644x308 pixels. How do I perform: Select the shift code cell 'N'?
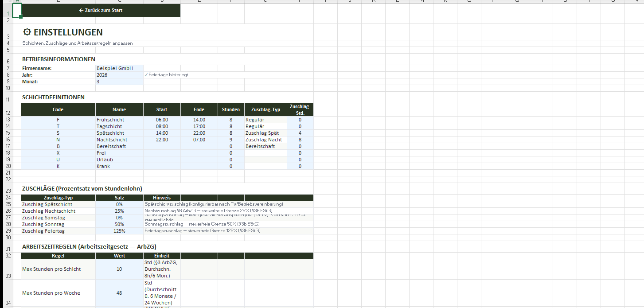pos(58,140)
